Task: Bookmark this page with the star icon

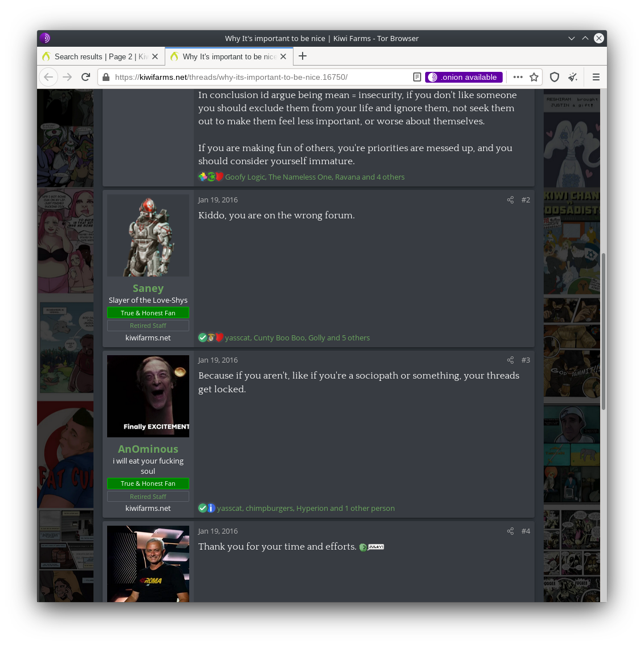Action: tap(534, 77)
